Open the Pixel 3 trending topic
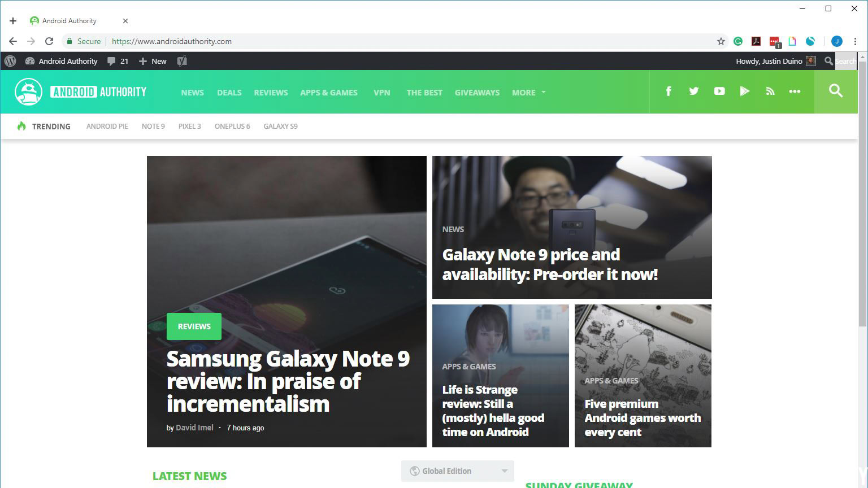This screenshot has width=868, height=488. pyautogui.click(x=190, y=127)
